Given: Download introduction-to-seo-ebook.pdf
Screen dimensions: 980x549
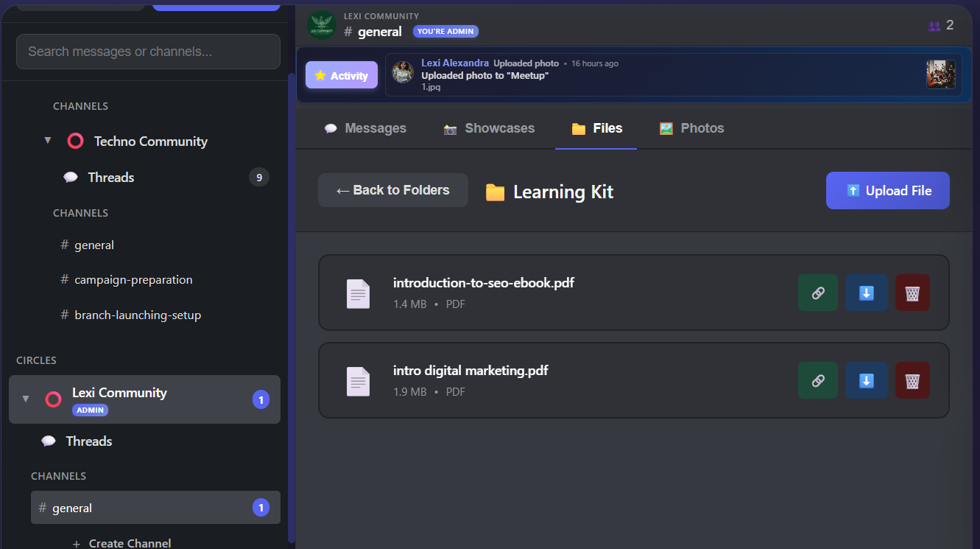Looking at the screenshot, I should (x=866, y=293).
